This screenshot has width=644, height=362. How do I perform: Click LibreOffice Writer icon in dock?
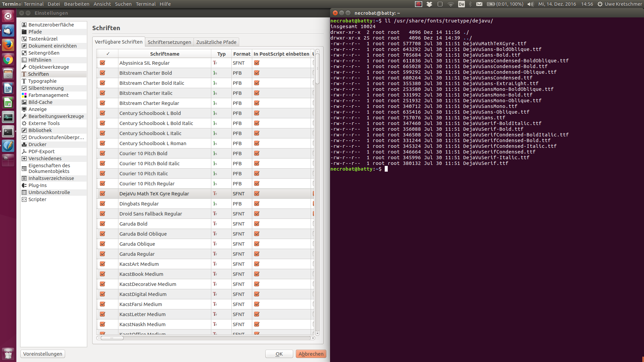[x=8, y=88]
